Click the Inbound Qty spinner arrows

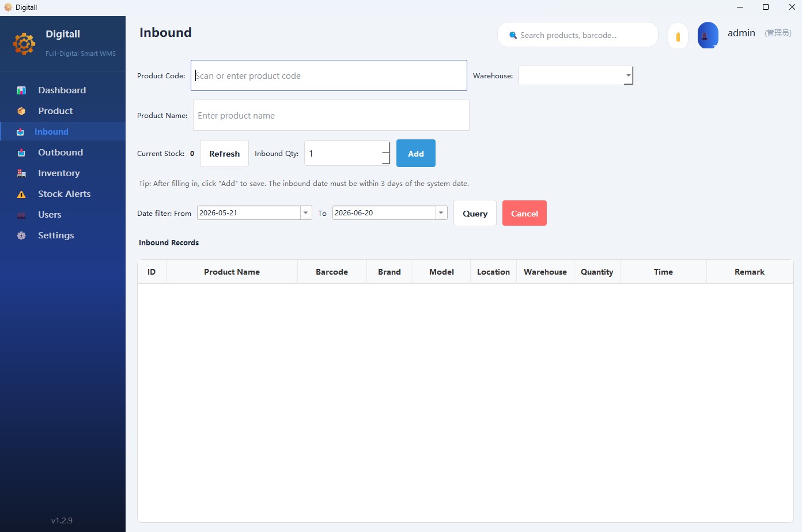click(385, 154)
